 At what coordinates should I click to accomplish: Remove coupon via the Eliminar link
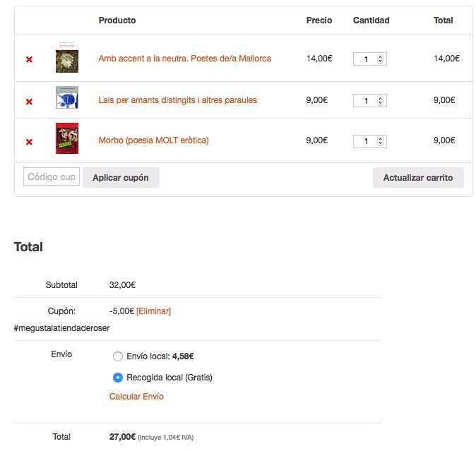click(153, 311)
